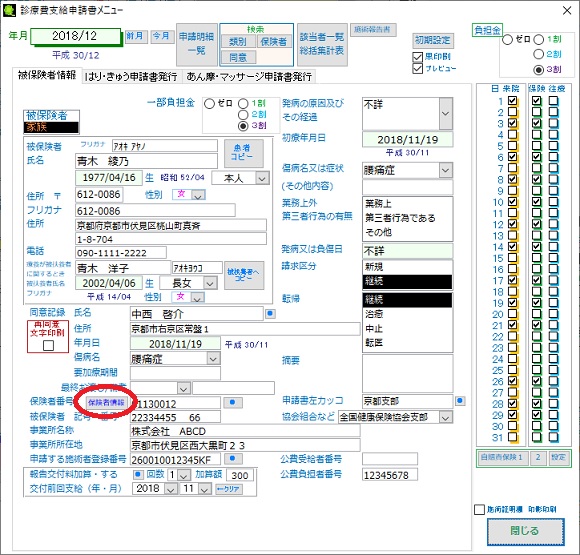
Task: Toggle the 報告交付料加算 blue dot indicator
Action: pos(138,474)
